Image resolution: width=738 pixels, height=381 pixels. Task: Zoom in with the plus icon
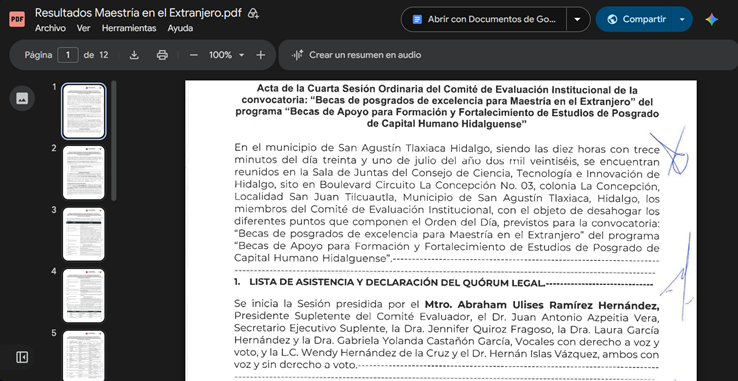(x=261, y=55)
